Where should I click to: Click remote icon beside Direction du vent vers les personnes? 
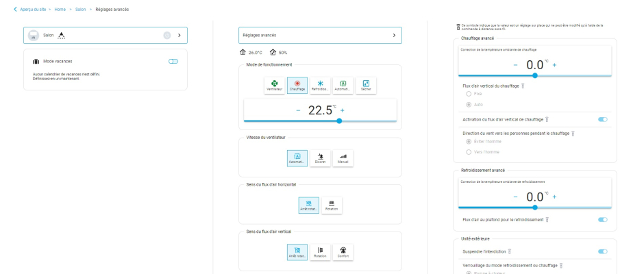(x=573, y=134)
